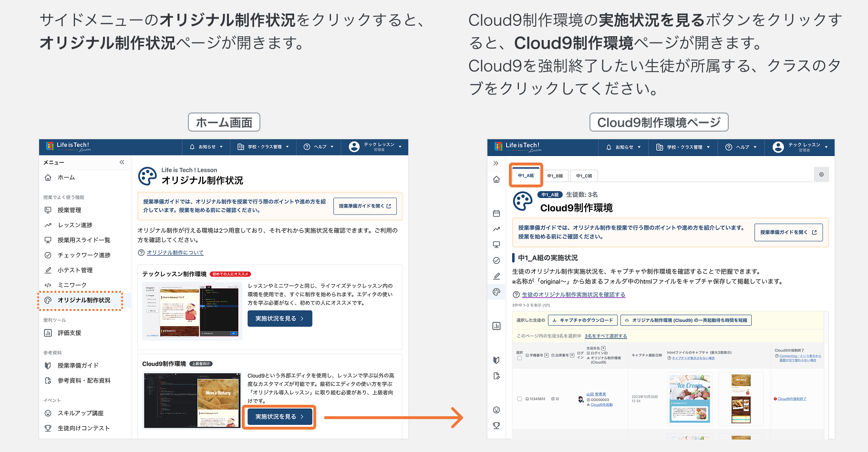Click the check-circle checkwork icon in Cloud9 sidebar

coord(496,260)
